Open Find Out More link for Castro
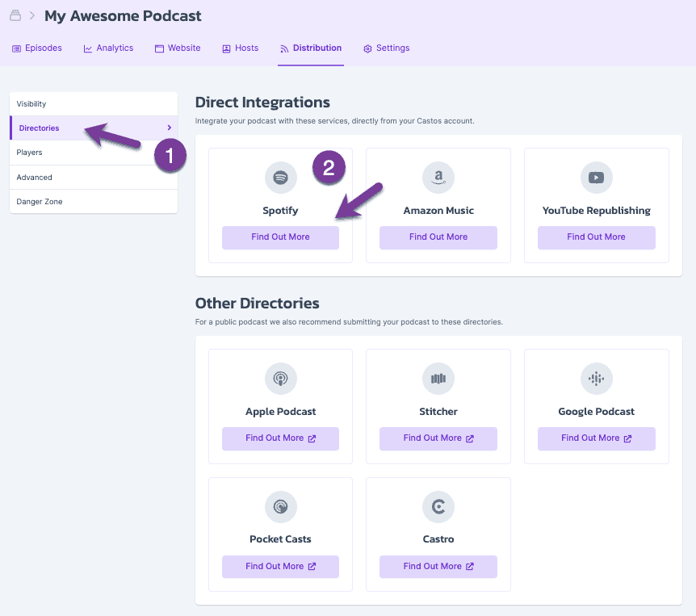 click(x=438, y=567)
